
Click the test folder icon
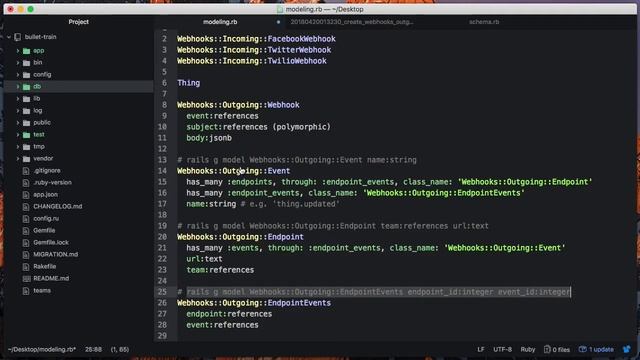(27, 135)
